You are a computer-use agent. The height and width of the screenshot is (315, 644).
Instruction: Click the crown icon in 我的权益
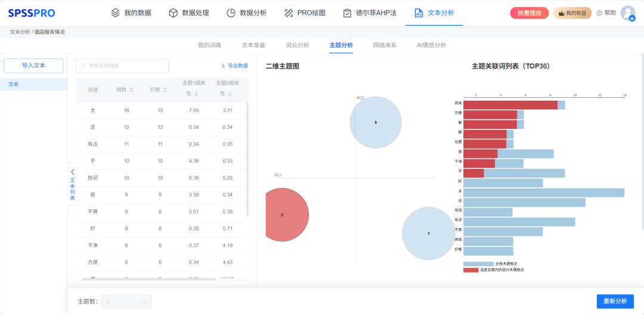pyautogui.click(x=562, y=13)
